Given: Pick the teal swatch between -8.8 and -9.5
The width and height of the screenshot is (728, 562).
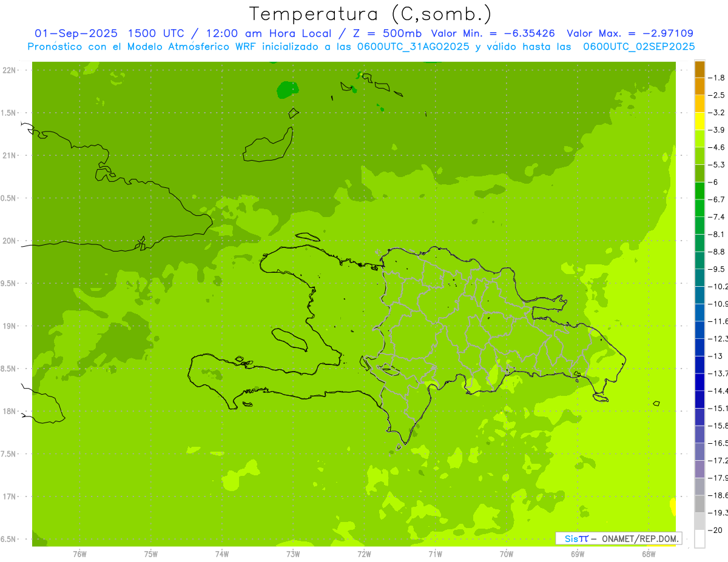Looking at the screenshot, I should pos(699,261).
